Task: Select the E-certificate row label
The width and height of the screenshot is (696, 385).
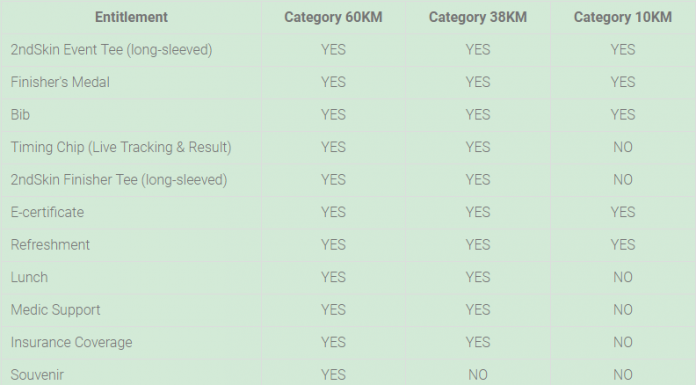Action: [x=47, y=212]
